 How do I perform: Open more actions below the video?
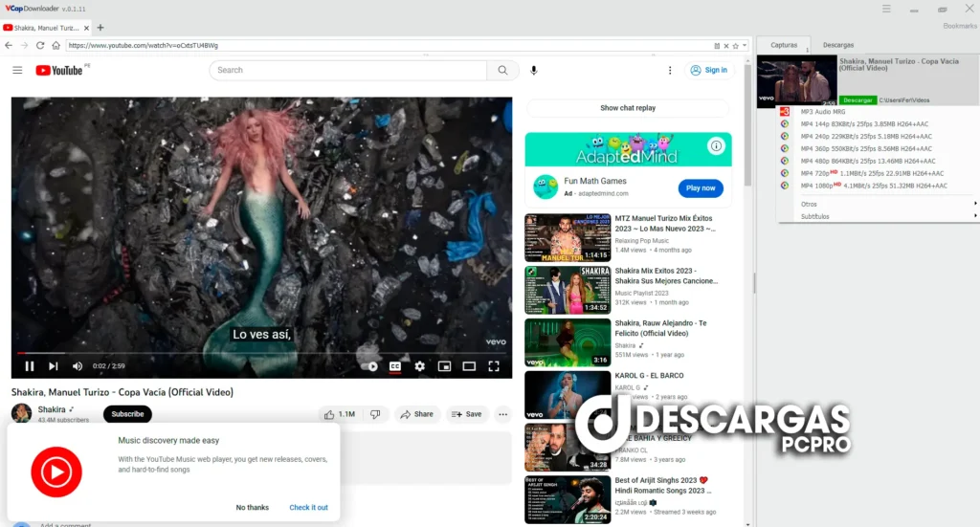tap(502, 414)
